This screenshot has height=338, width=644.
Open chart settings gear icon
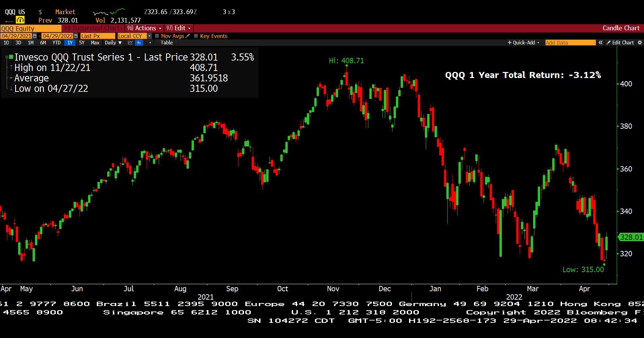640,43
